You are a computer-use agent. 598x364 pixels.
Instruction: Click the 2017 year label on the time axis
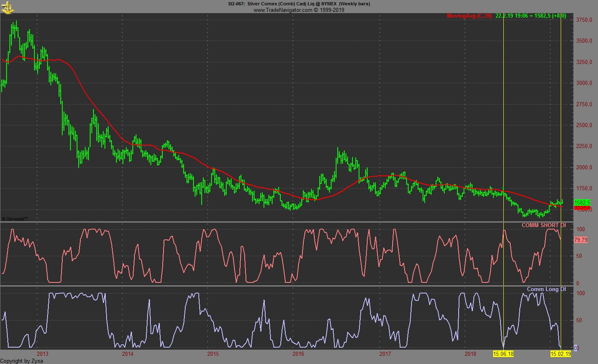(x=385, y=354)
